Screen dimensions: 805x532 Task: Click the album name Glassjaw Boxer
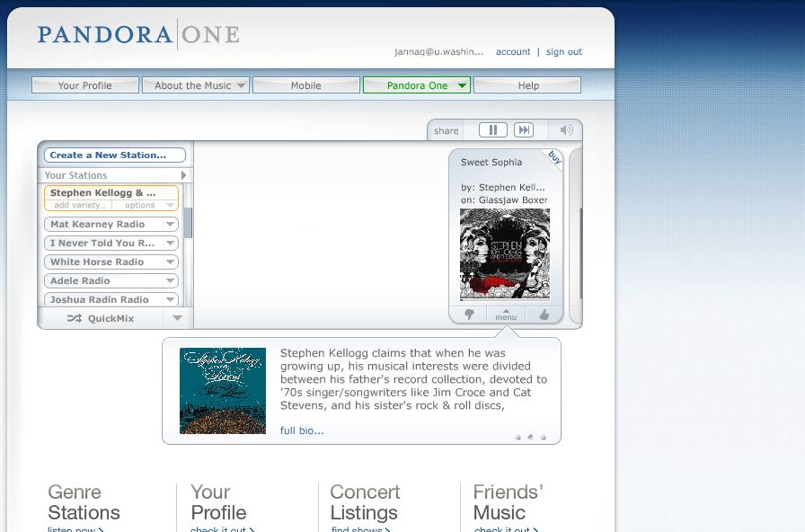click(x=513, y=200)
